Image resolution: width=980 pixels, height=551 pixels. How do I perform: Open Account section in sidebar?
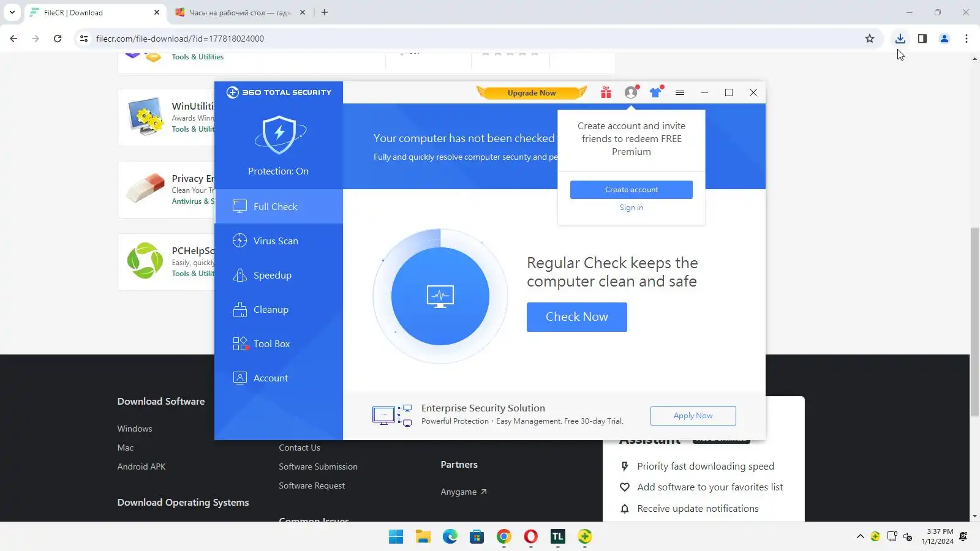279,378
